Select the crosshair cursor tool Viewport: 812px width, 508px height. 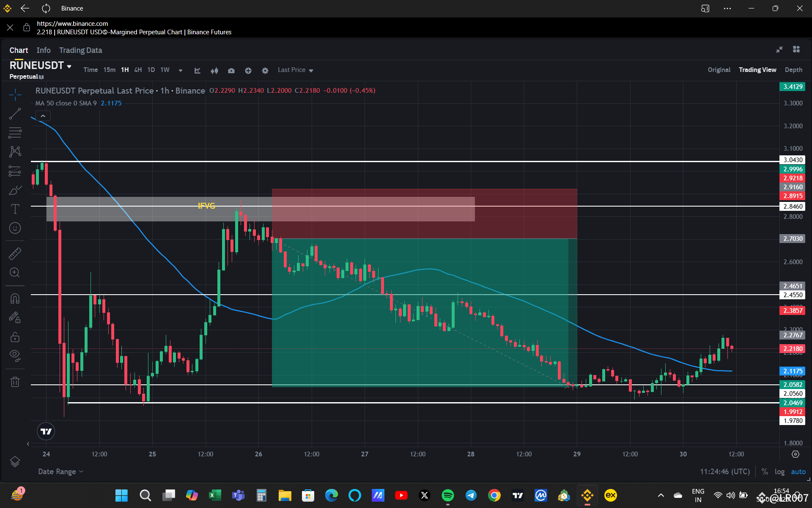coord(15,95)
